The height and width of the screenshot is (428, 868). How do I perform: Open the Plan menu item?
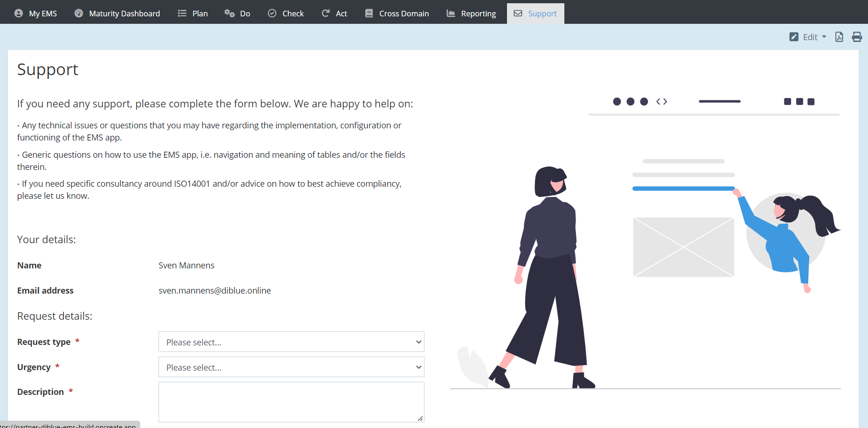200,14
